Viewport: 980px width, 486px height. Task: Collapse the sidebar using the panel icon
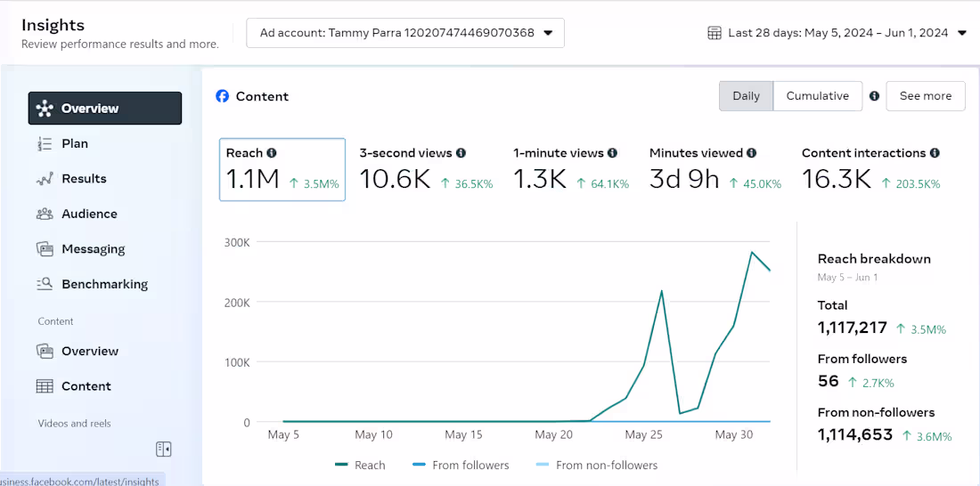(163, 449)
